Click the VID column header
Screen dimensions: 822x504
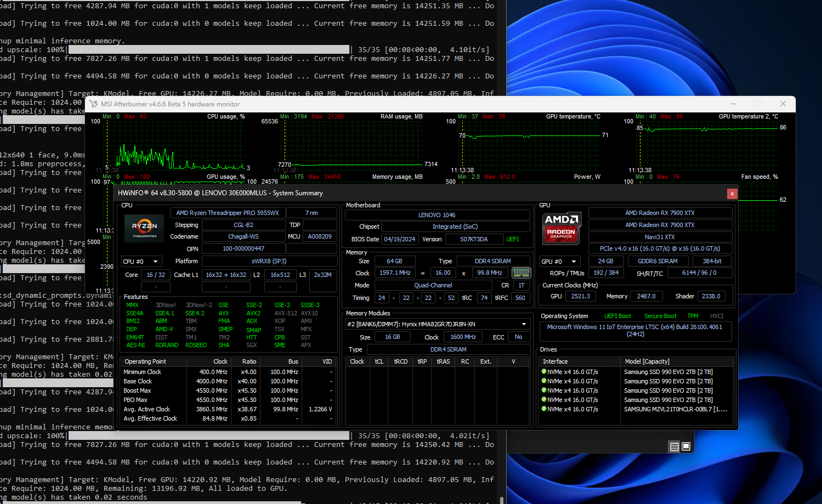(x=318, y=361)
